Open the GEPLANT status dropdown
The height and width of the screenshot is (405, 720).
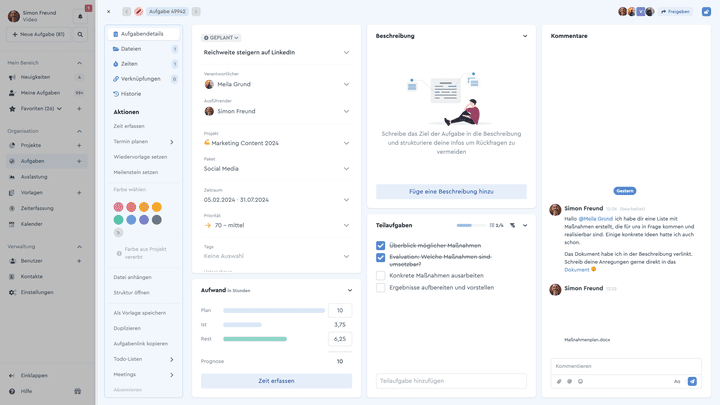(x=221, y=38)
